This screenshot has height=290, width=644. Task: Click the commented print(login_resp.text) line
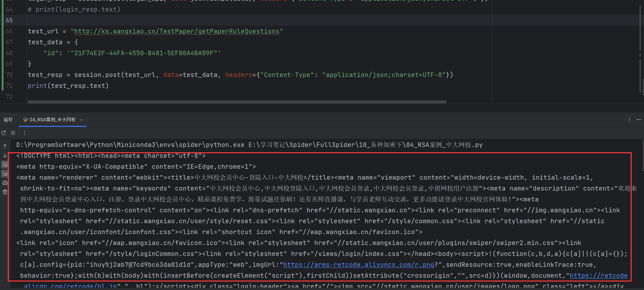click(x=74, y=9)
